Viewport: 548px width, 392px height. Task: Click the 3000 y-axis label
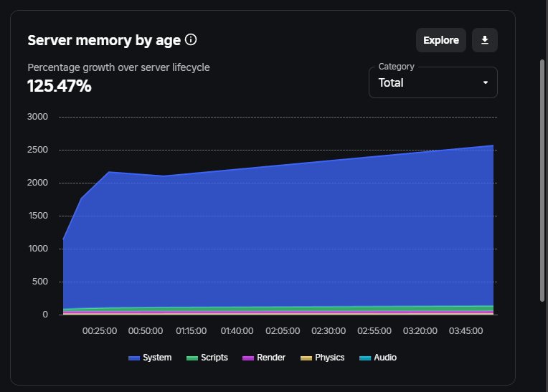click(37, 117)
